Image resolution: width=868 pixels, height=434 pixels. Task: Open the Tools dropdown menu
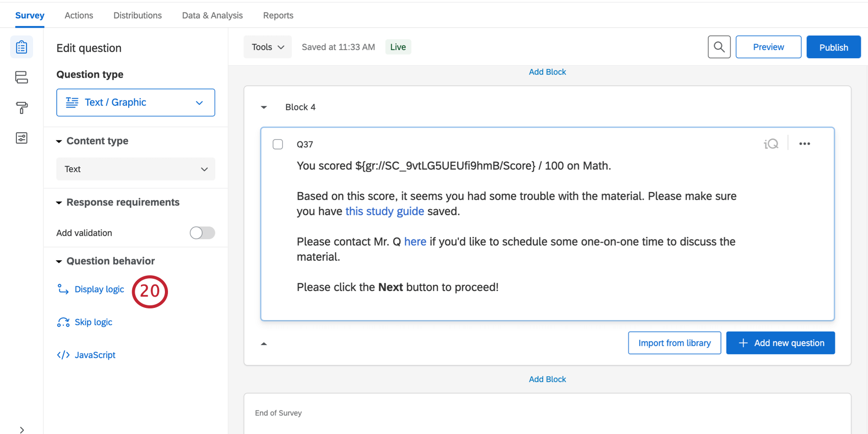click(x=268, y=47)
